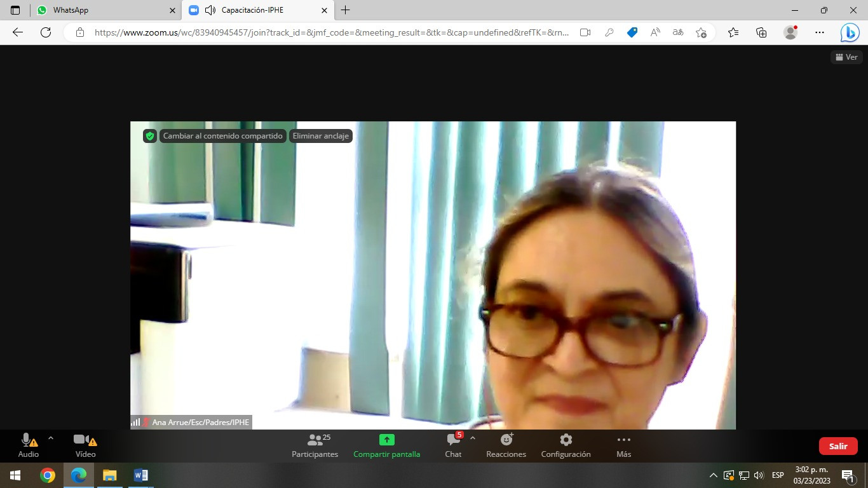Open the Participantes panel
Image resolution: width=868 pixels, height=488 pixels.
point(315,445)
